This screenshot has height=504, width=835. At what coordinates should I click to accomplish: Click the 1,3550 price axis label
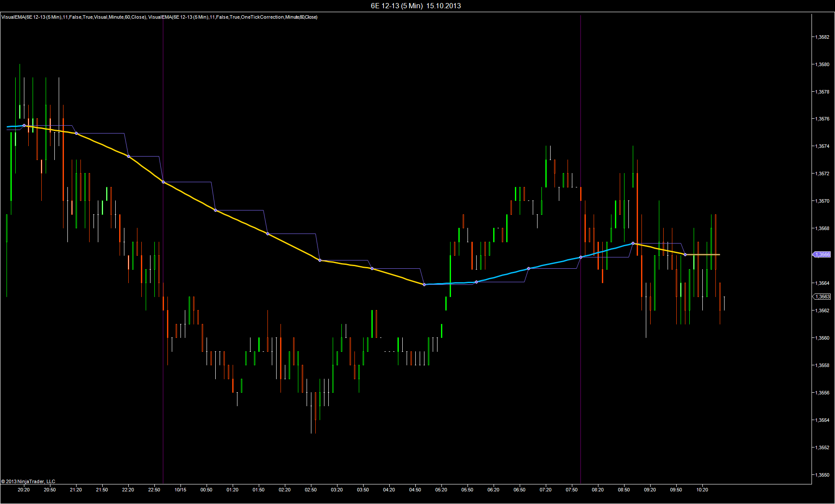point(822,475)
